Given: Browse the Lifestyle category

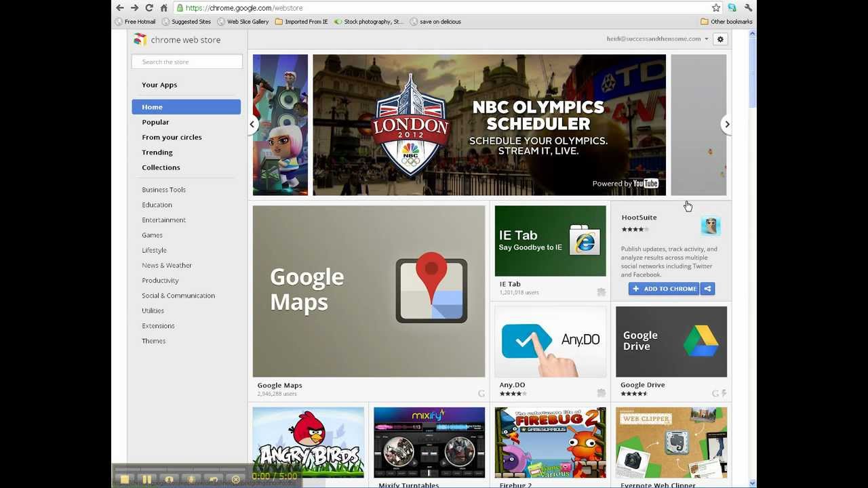Looking at the screenshot, I should tap(154, 250).
